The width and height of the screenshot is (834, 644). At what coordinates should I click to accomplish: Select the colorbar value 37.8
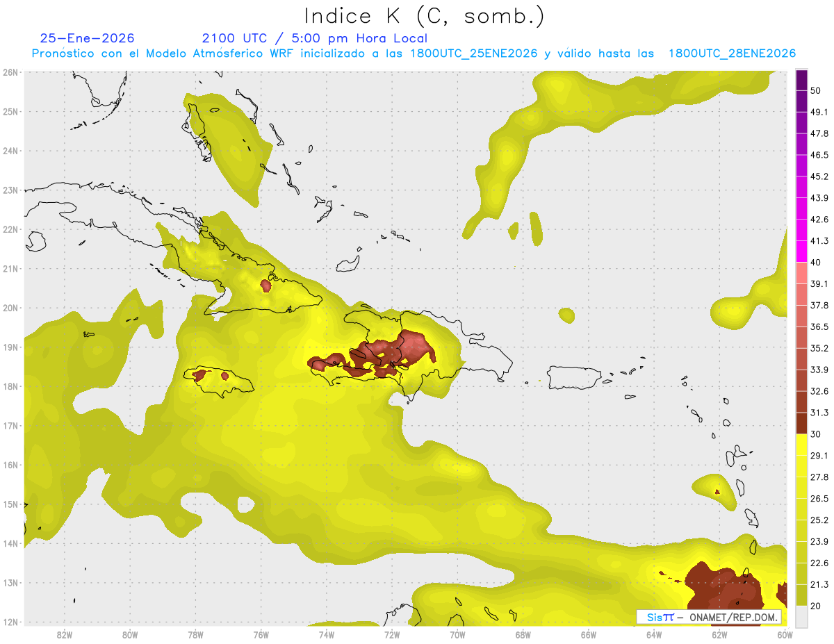coord(819,305)
